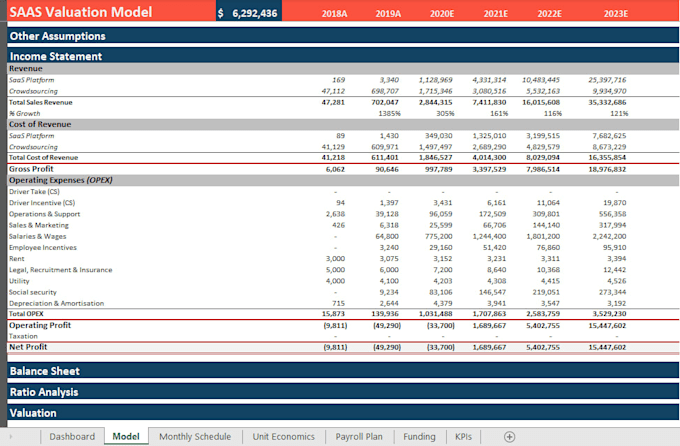Expand the Balance Sheet section
680x446 pixels.
[343, 371]
